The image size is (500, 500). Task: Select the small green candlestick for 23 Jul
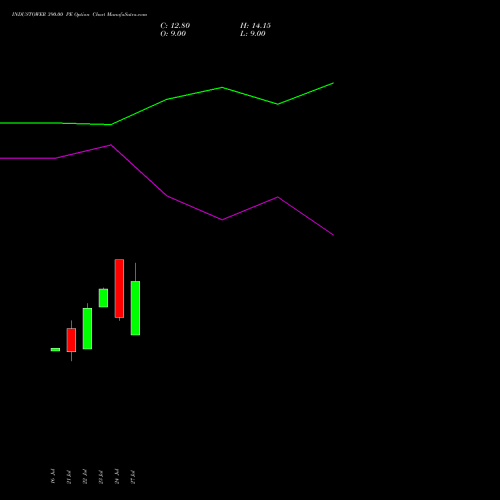click(x=103, y=298)
